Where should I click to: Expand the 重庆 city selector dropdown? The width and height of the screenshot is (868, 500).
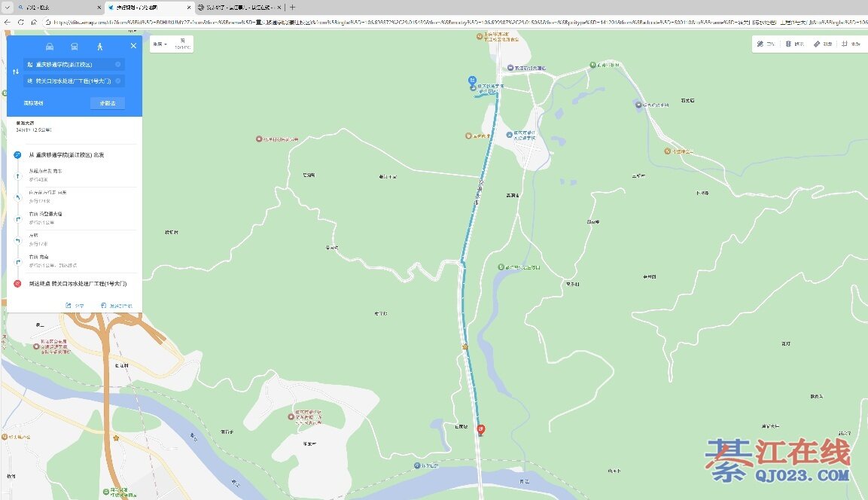(160, 44)
